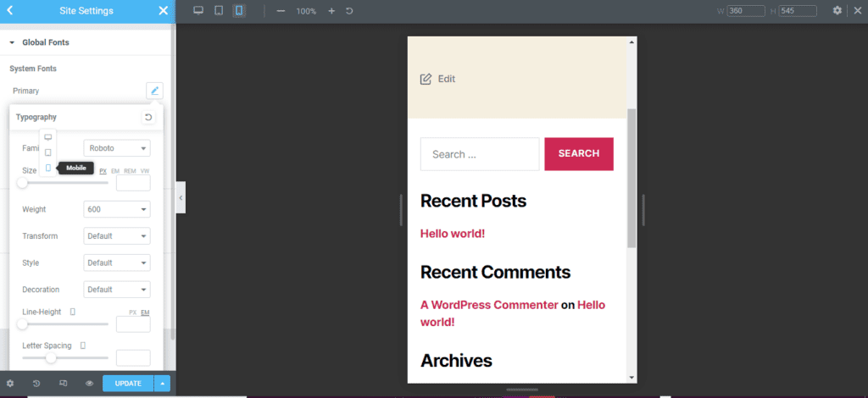Reset typography with the circular arrow icon
The height and width of the screenshot is (398, 868).
point(147,117)
